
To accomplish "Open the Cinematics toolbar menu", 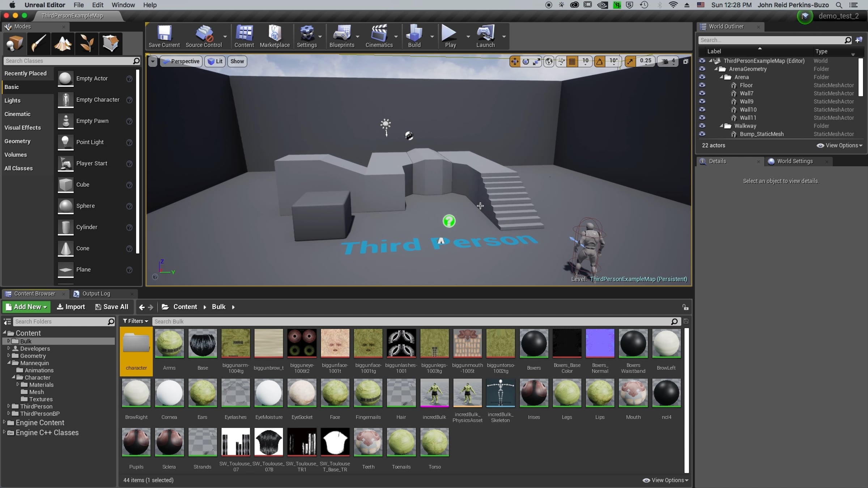I will tap(379, 36).
